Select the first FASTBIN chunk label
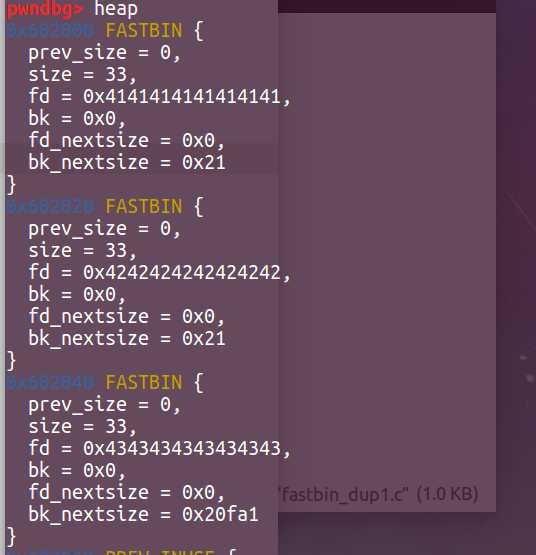Viewport: 536px width, 555px height. tap(144, 30)
